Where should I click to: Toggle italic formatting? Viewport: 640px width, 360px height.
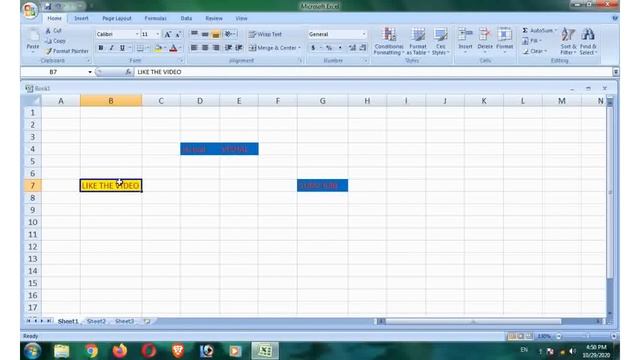(x=111, y=48)
